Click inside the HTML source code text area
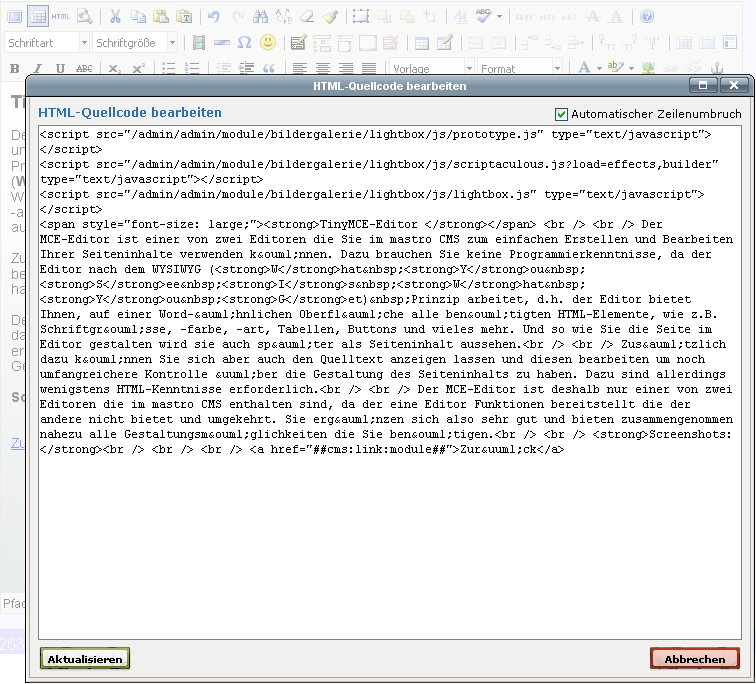This screenshot has width=756, height=684. tap(390, 382)
